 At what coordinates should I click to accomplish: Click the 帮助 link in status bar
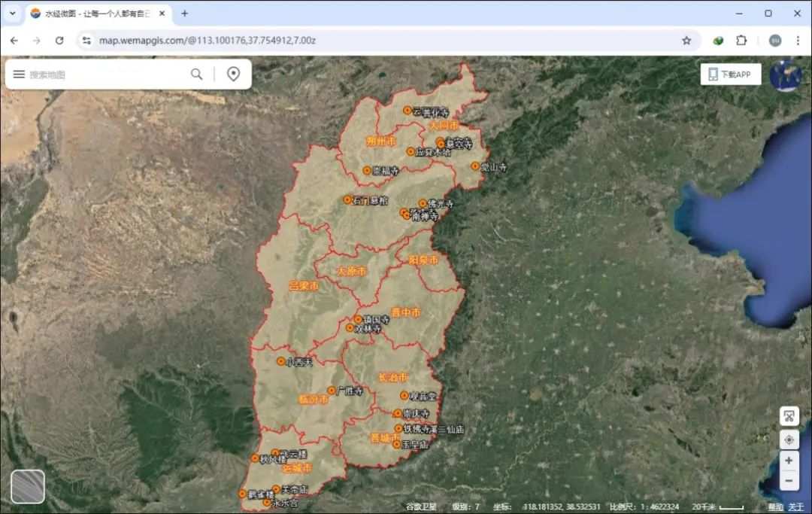775,506
